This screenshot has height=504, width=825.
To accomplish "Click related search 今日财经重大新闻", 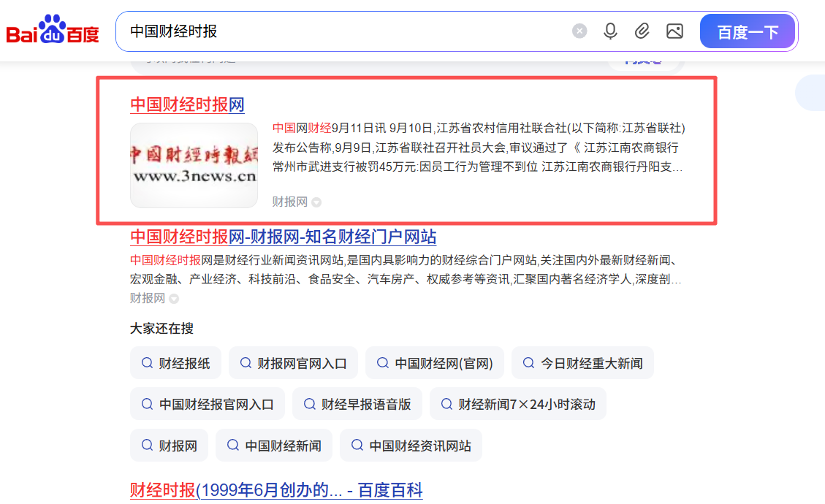I will [582, 363].
